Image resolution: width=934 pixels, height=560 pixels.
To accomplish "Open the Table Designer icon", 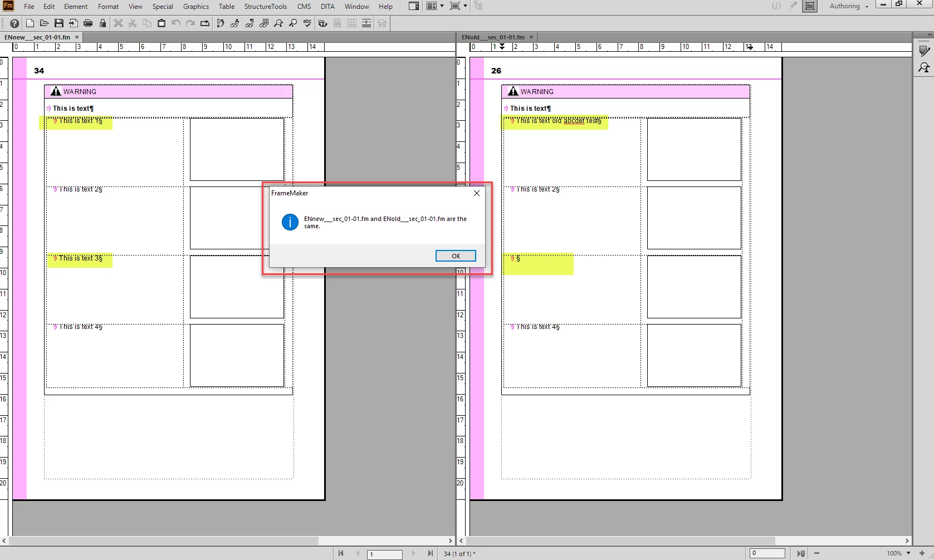I will coord(264,23).
